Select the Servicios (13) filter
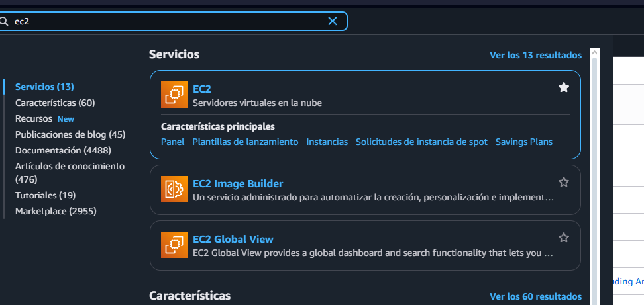The image size is (644, 305). 44,87
